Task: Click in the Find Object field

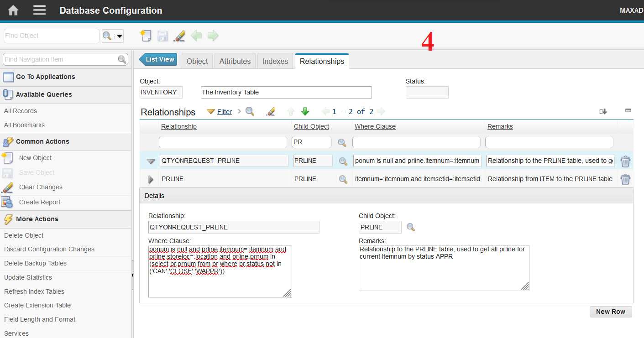Action: point(52,36)
